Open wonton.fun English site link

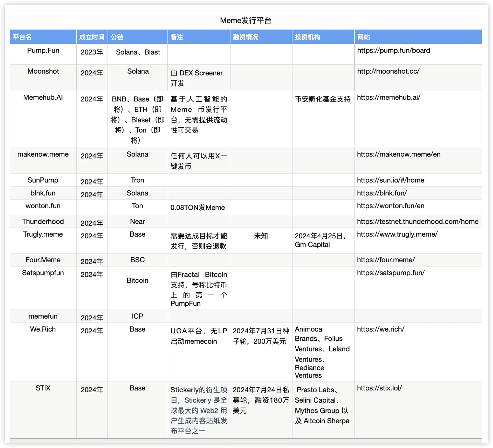click(x=389, y=206)
